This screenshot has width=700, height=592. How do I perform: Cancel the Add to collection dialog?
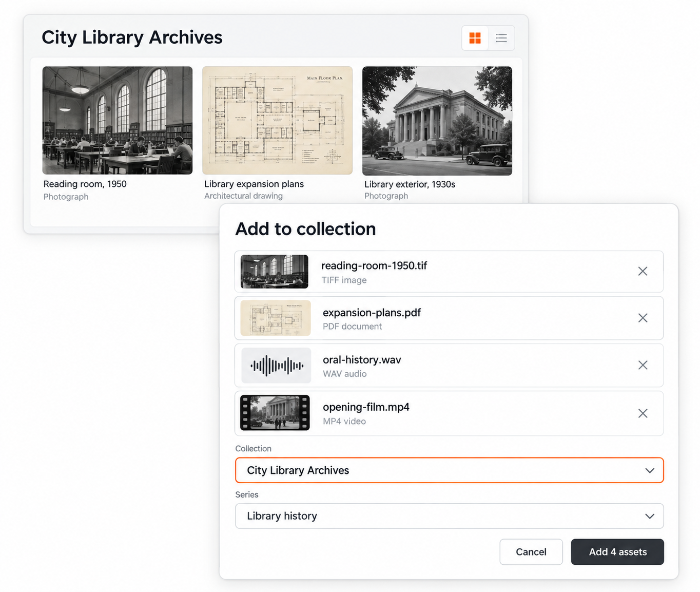point(531,552)
